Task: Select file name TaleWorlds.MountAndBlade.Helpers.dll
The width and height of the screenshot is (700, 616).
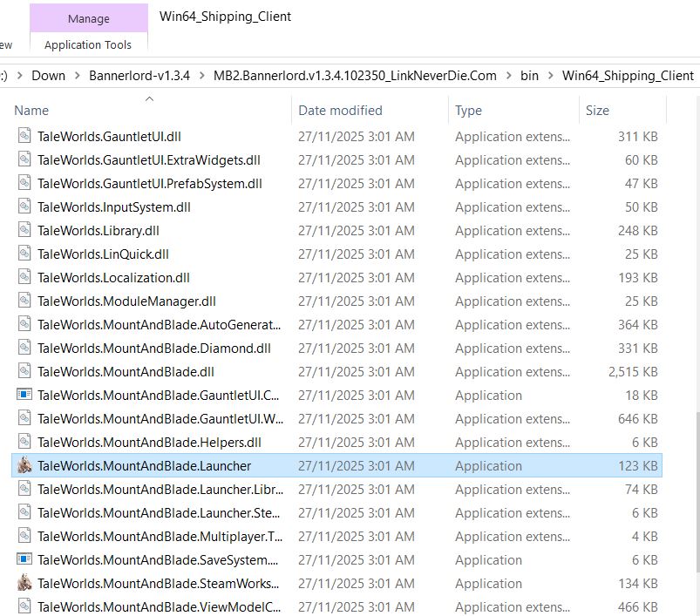Action: click(x=149, y=443)
